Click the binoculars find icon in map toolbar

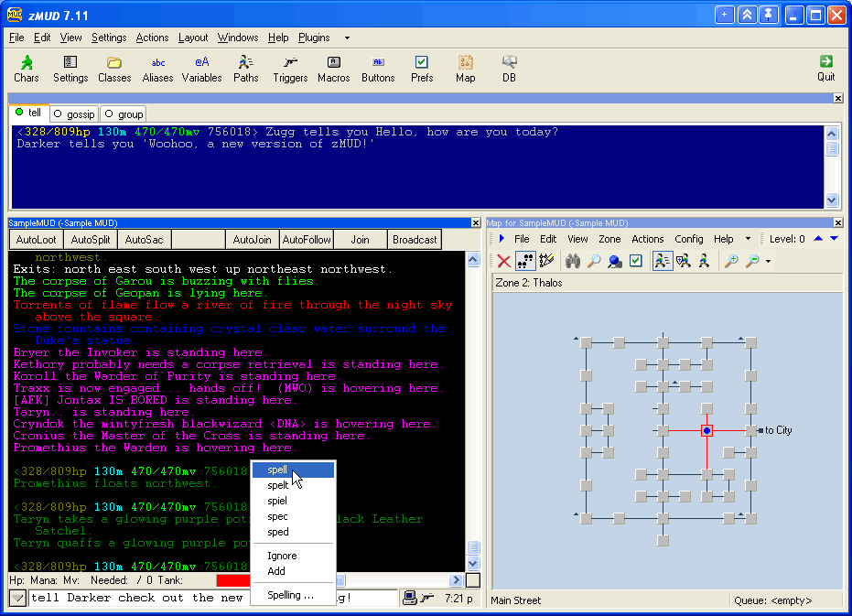(x=573, y=261)
